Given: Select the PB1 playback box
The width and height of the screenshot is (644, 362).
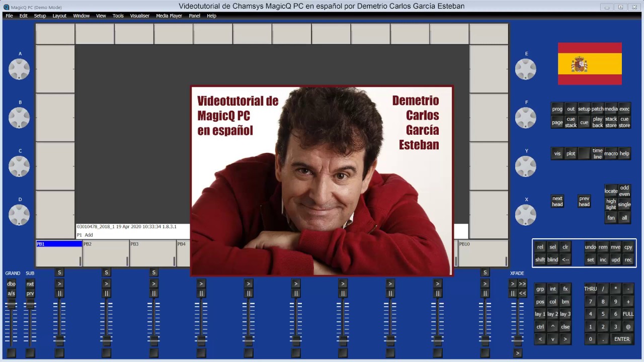Looking at the screenshot, I should [59, 253].
